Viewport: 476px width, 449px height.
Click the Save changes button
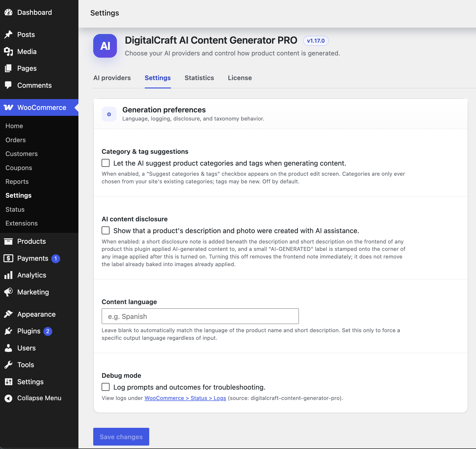pyautogui.click(x=121, y=437)
